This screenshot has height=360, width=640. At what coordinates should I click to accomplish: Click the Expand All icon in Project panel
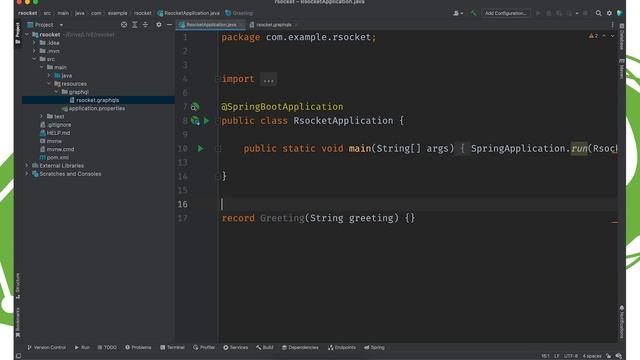(135, 25)
